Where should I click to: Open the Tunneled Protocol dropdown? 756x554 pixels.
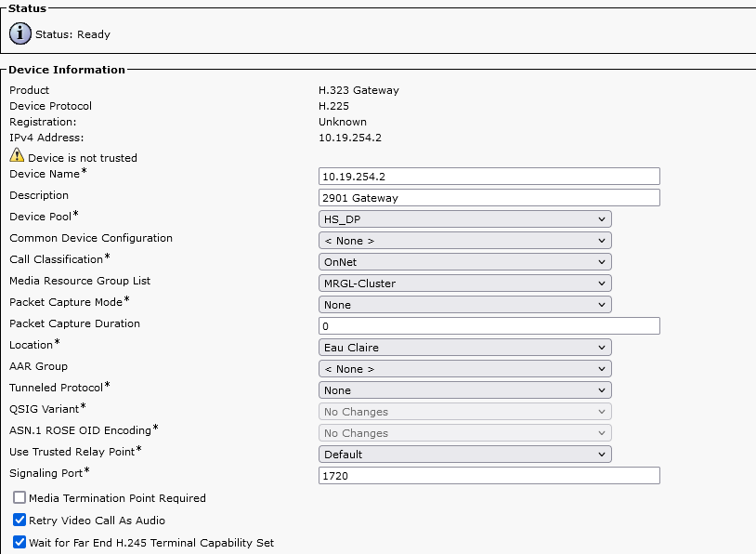464,390
